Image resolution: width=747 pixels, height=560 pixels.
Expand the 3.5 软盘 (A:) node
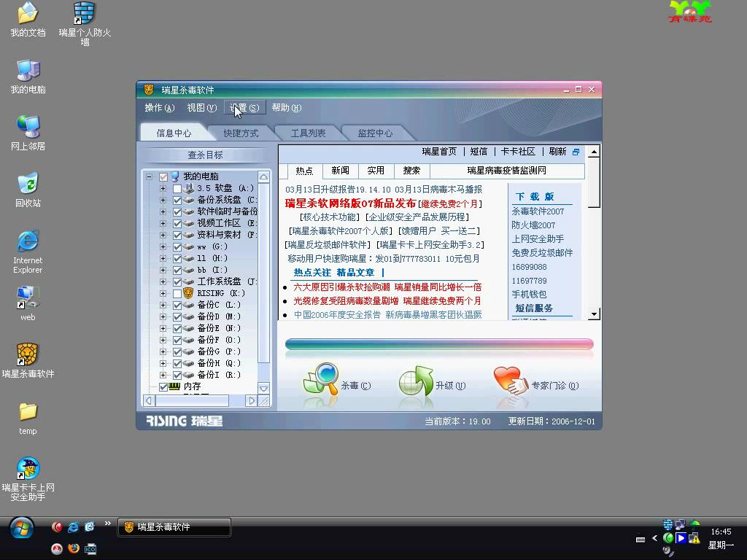pyautogui.click(x=163, y=189)
